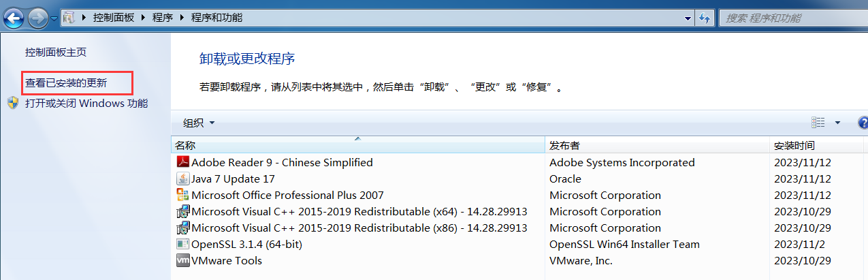This screenshot has width=868, height=280.
Task: Open 打开或关闭 Windows 功能 link
Action: 86,104
